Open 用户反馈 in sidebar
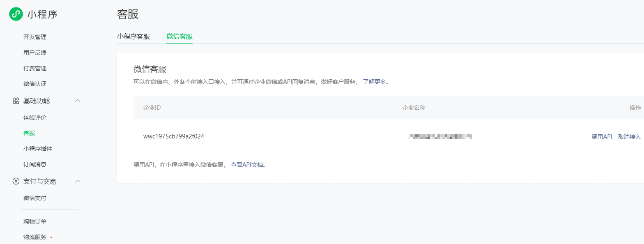Viewport: 644px width, 244px height. click(x=35, y=53)
